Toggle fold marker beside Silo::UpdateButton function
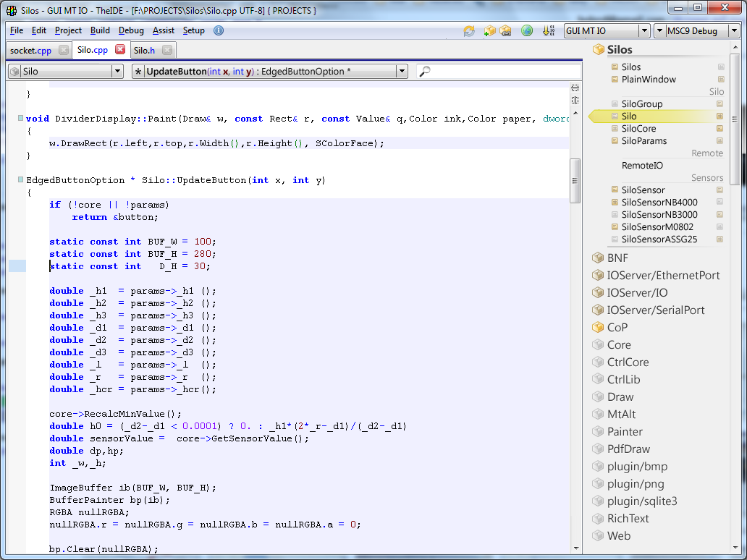747x560 pixels. pos(20,179)
